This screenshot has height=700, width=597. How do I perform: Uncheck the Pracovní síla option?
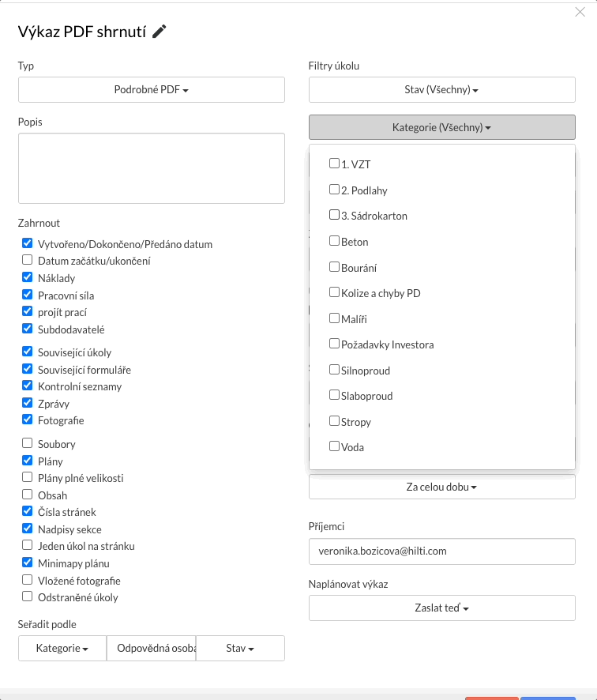27,294
